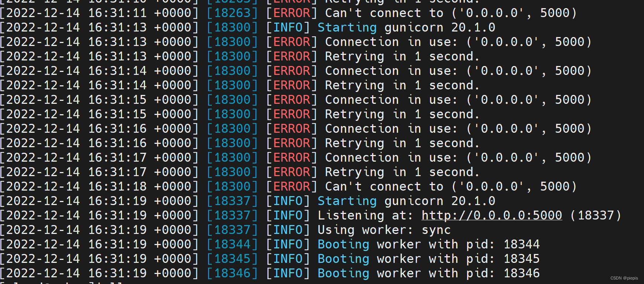Click 'Retrying in 1 second.' at 16:31:13
This screenshot has height=284, width=644.
point(402,56)
